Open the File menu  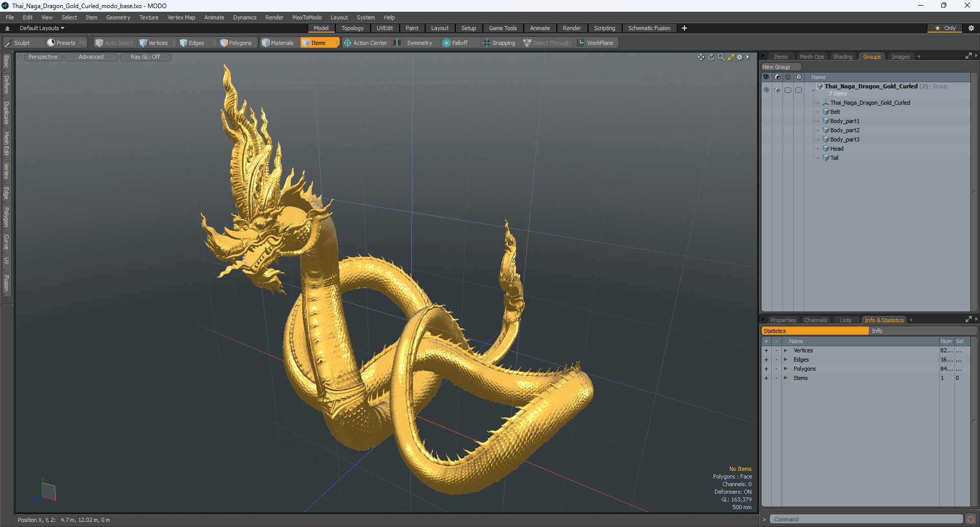pos(10,17)
